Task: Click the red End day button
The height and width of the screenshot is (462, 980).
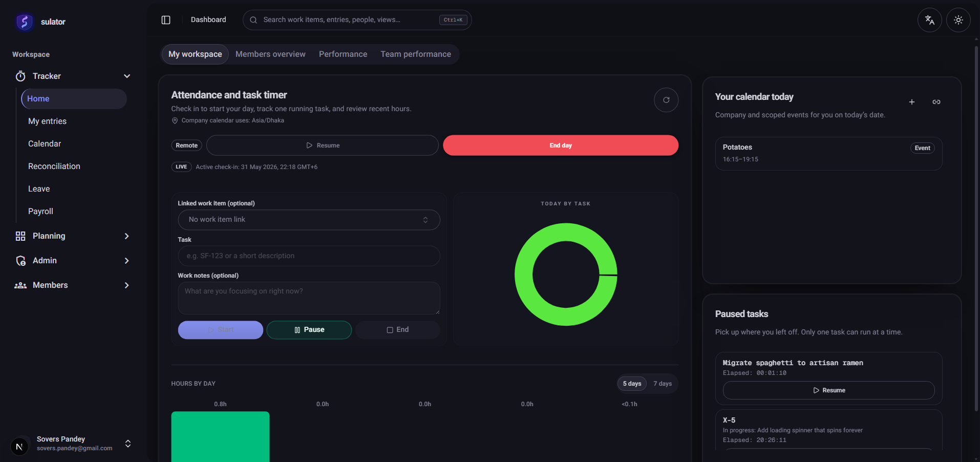Action: point(561,145)
